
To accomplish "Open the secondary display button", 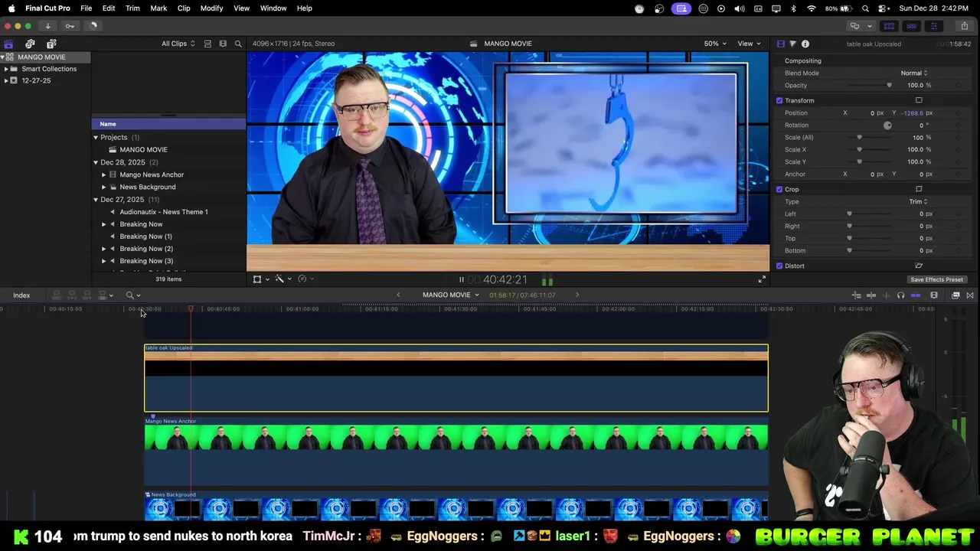I will [x=854, y=26].
